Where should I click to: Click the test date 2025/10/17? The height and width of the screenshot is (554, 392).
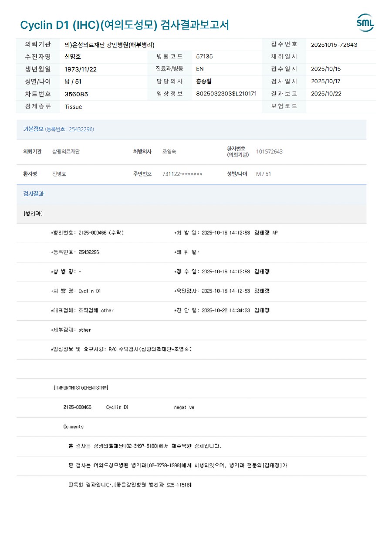point(326,82)
